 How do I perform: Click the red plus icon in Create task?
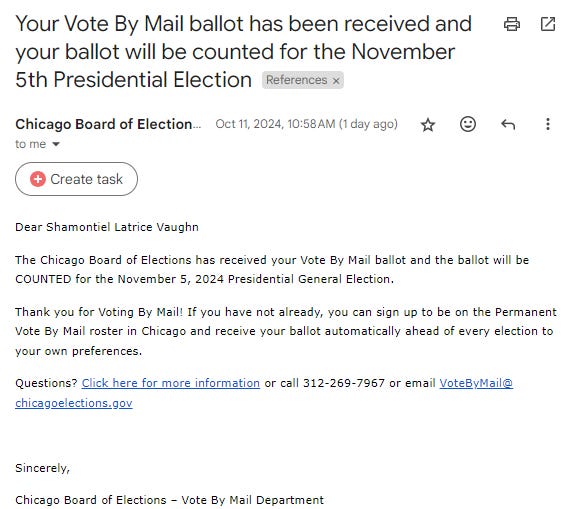pyautogui.click(x=38, y=179)
